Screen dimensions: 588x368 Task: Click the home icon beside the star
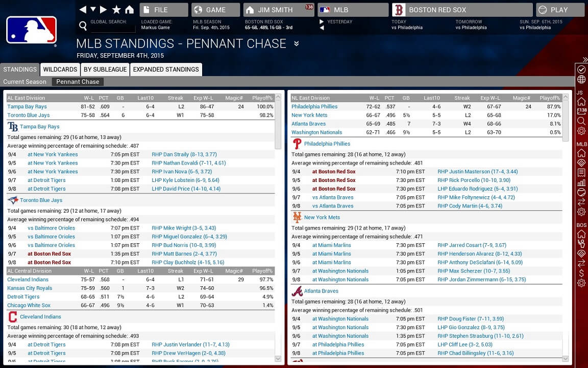pos(129,10)
